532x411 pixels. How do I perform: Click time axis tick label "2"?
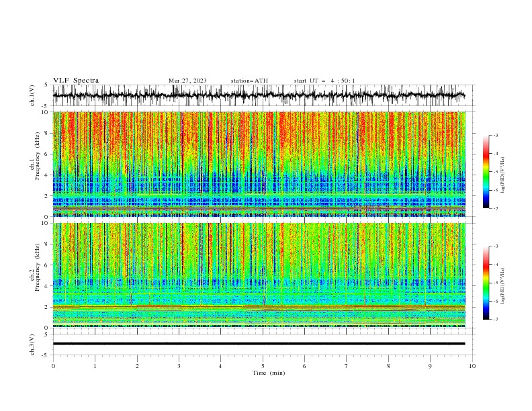tap(137, 366)
